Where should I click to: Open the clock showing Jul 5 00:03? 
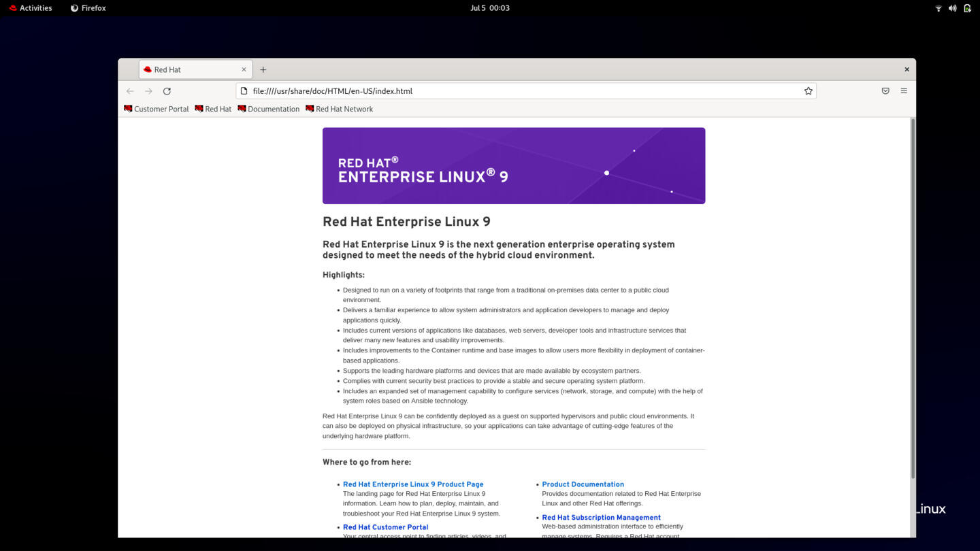(x=490, y=8)
